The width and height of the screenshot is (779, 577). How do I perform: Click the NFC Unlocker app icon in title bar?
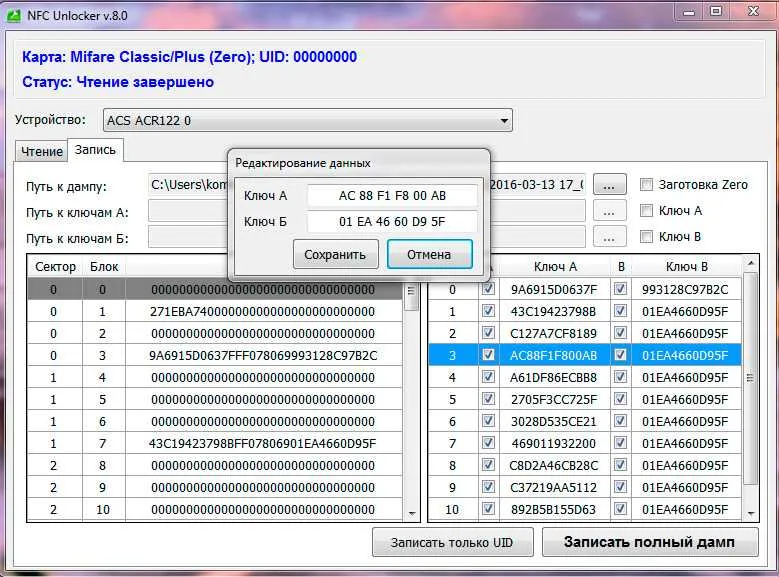tap(14, 15)
